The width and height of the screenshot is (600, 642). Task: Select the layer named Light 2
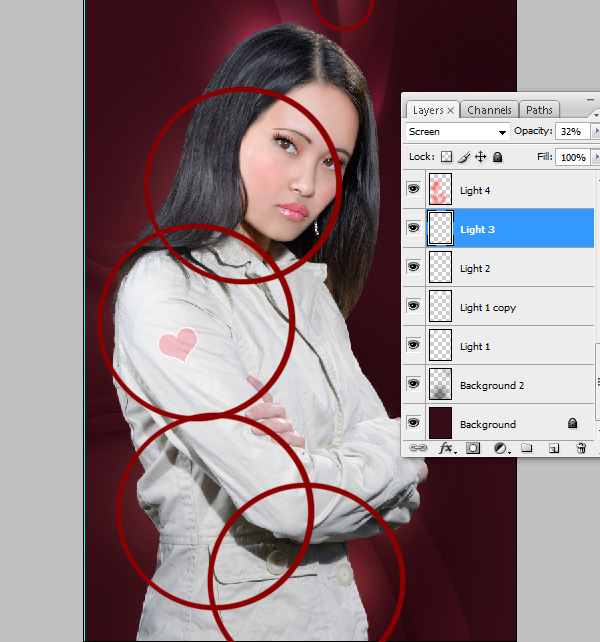[x=475, y=269]
